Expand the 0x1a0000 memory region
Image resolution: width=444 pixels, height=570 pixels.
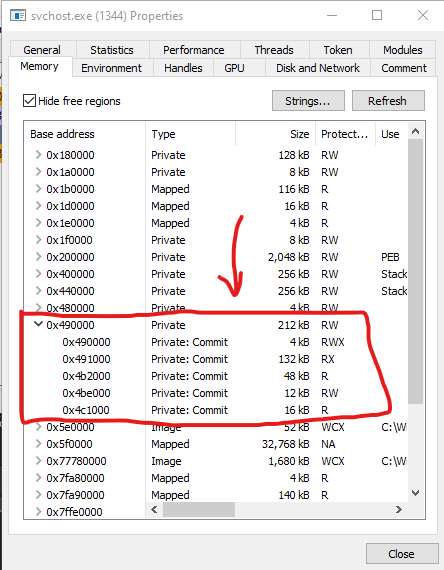(38, 172)
